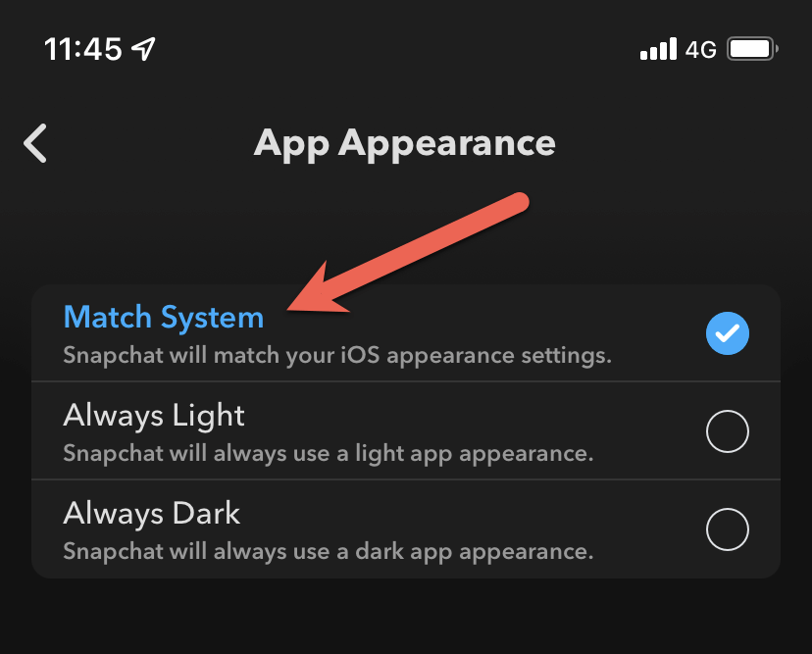Tap the red arrow annotation
This screenshot has width=812, height=654.
pos(408,253)
